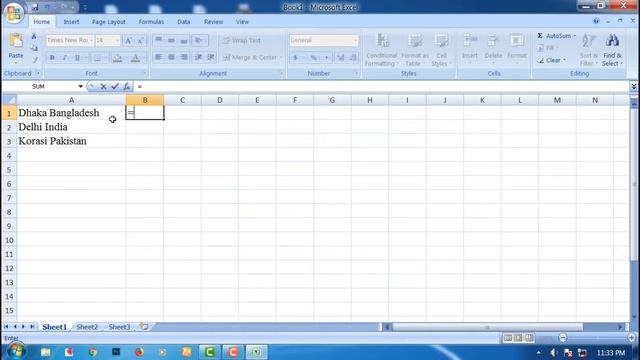This screenshot has width=640, height=360.
Task: Click the Merge & Center button
Action: tap(251, 58)
